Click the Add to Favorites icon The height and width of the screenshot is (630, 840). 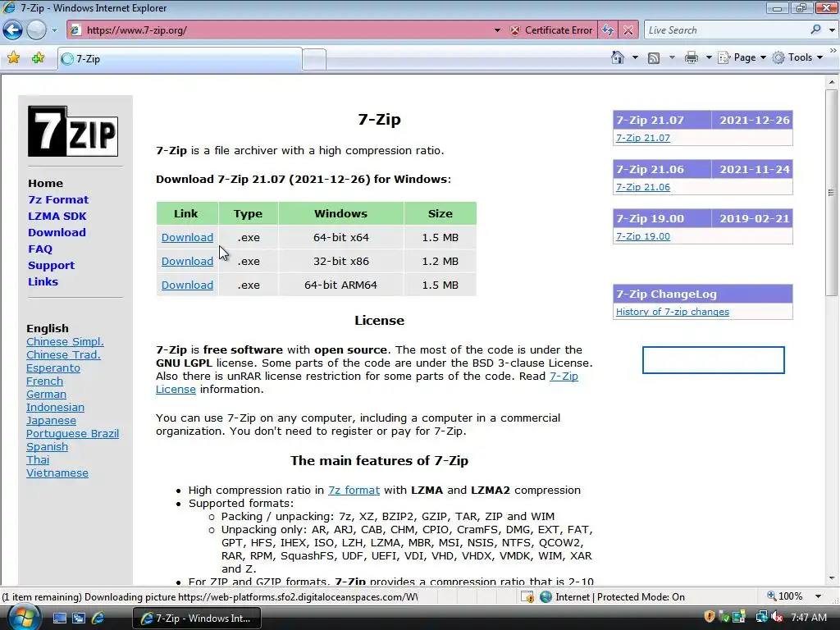pos(38,57)
